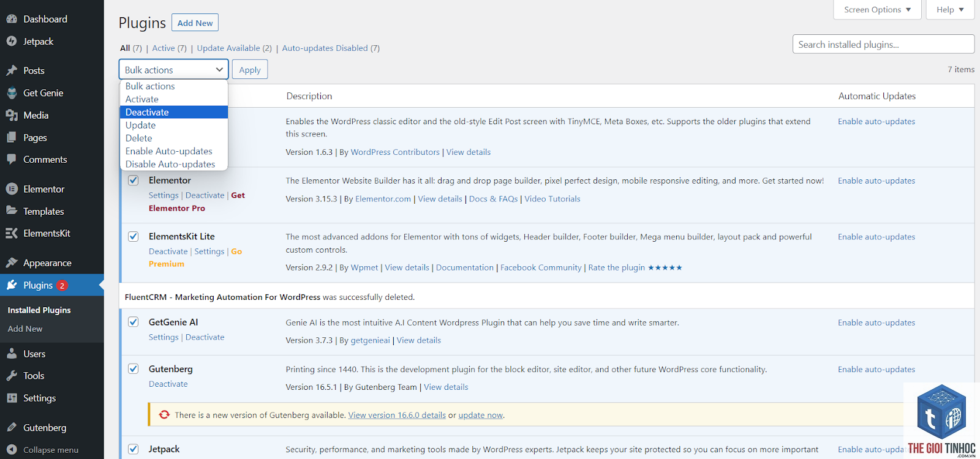This screenshot has height=459, width=980.
Task: Click the Users sidebar icon
Action: click(12, 354)
